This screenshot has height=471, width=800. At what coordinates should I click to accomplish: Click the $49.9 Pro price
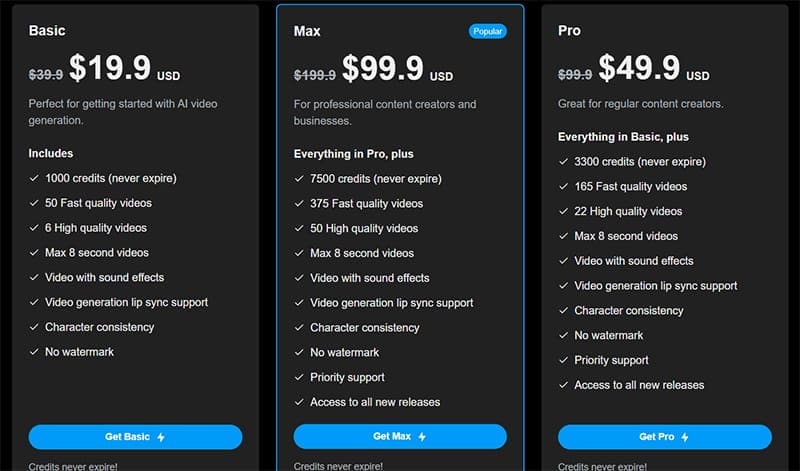point(641,68)
